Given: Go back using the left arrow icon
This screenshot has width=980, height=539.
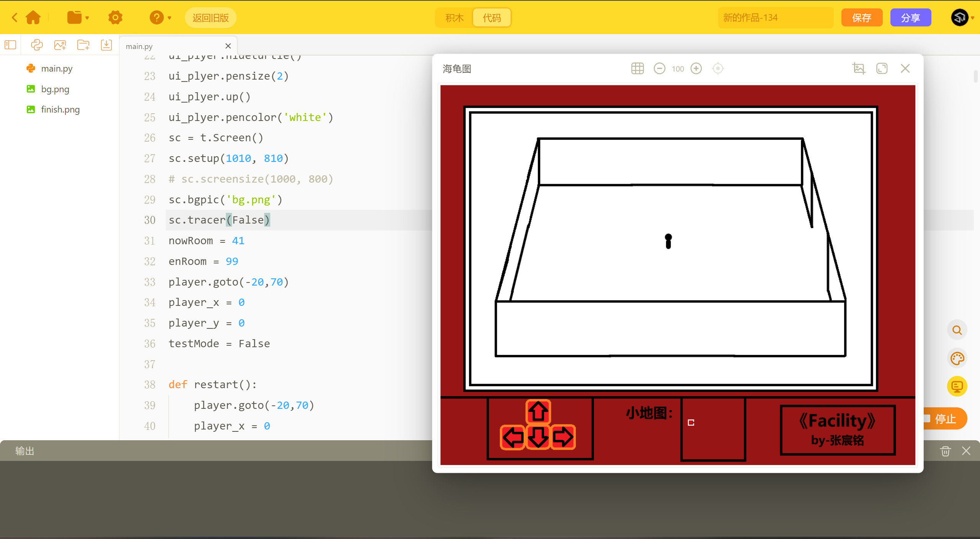Looking at the screenshot, I should click(x=15, y=18).
